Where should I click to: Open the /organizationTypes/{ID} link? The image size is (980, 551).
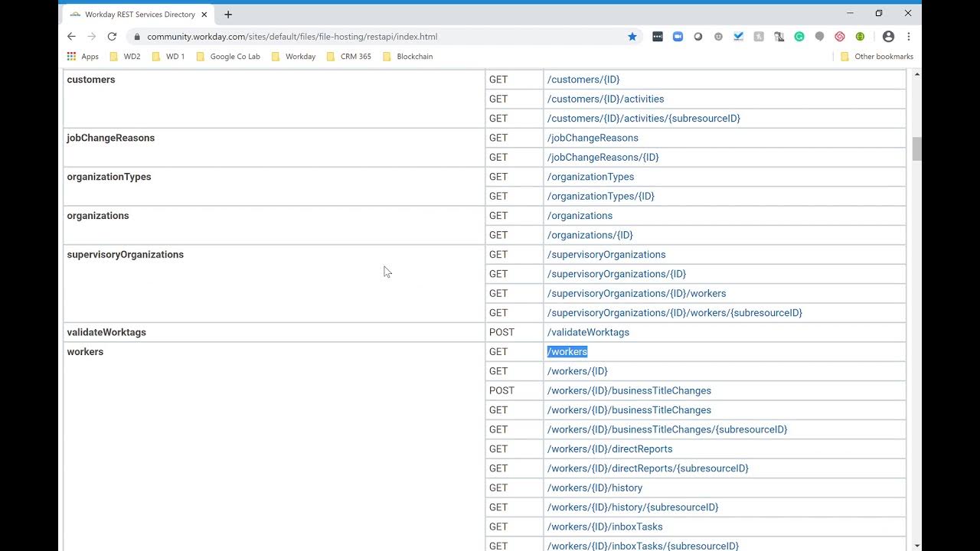coord(601,197)
